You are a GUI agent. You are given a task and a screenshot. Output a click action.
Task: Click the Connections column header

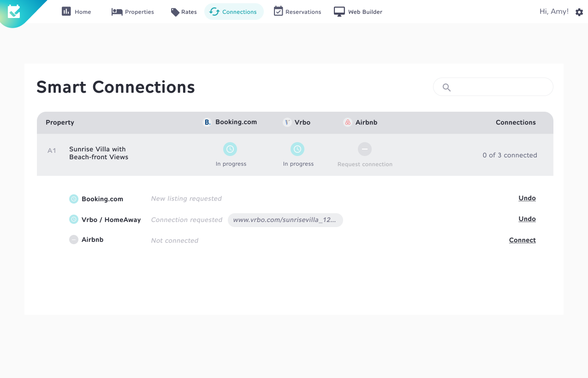(x=516, y=122)
